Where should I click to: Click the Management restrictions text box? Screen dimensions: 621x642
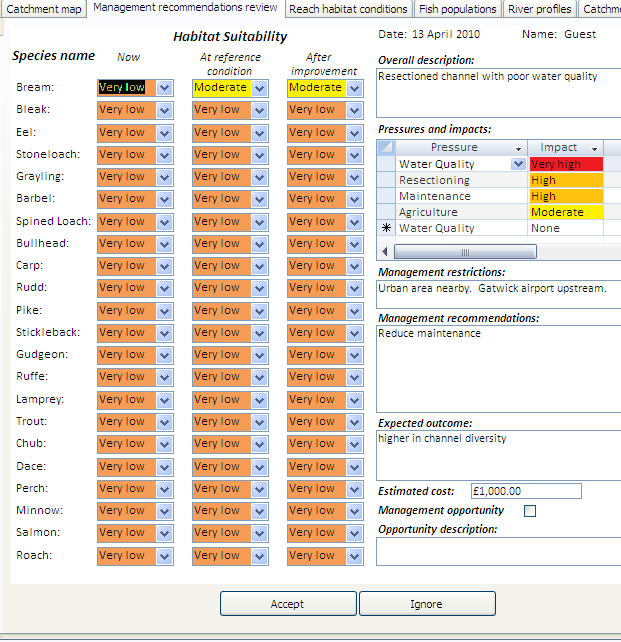pos(499,294)
